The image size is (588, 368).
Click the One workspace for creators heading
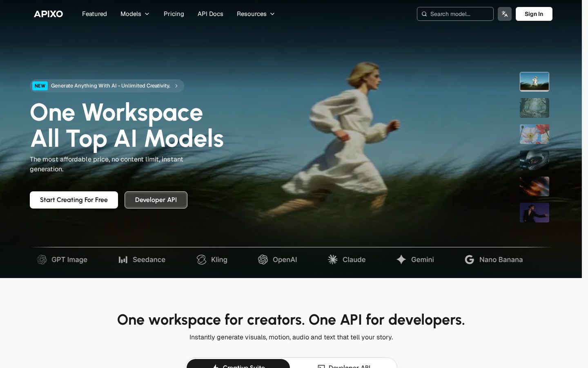tap(291, 320)
